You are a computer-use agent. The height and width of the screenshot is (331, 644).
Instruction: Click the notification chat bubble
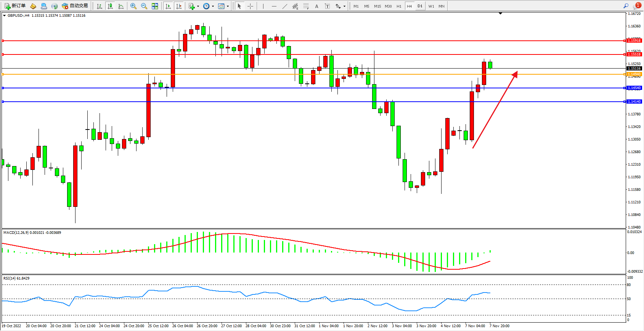coord(636,6)
